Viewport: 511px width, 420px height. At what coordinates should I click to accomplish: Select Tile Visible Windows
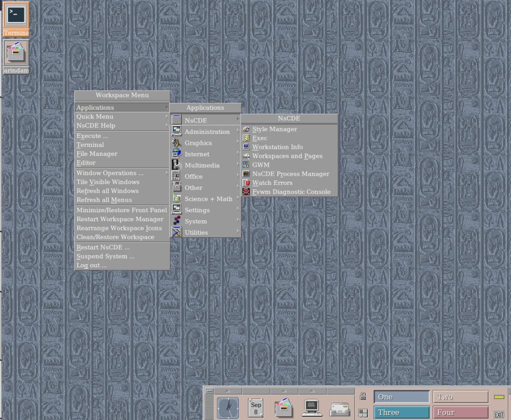click(x=122, y=182)
